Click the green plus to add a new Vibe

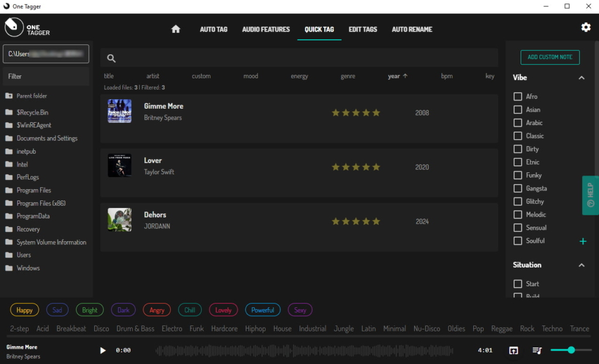583,241
